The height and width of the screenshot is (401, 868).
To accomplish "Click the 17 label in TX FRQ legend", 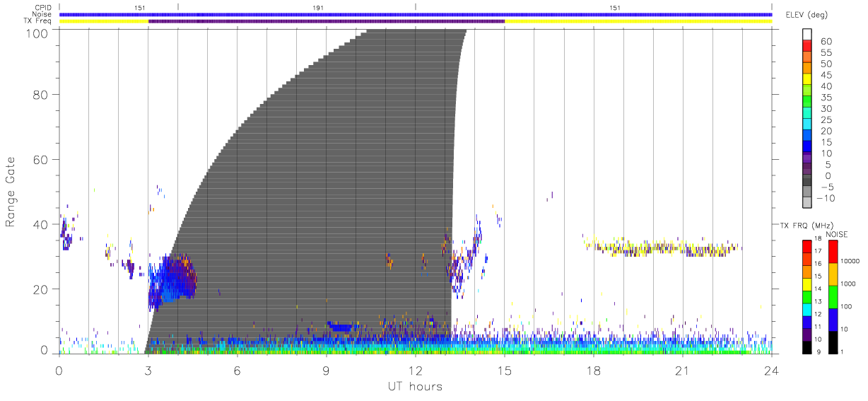I will 818,252.
